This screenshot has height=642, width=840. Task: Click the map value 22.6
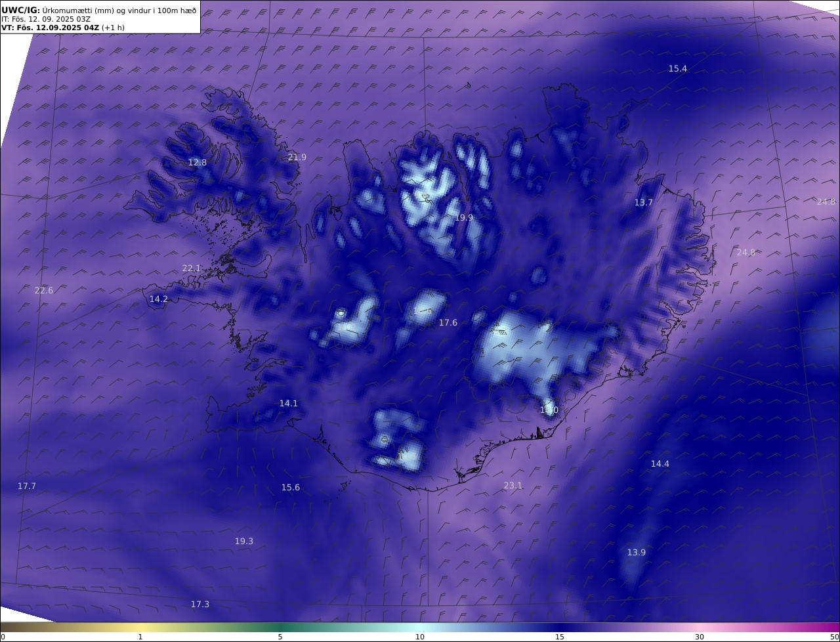point(44,291)
